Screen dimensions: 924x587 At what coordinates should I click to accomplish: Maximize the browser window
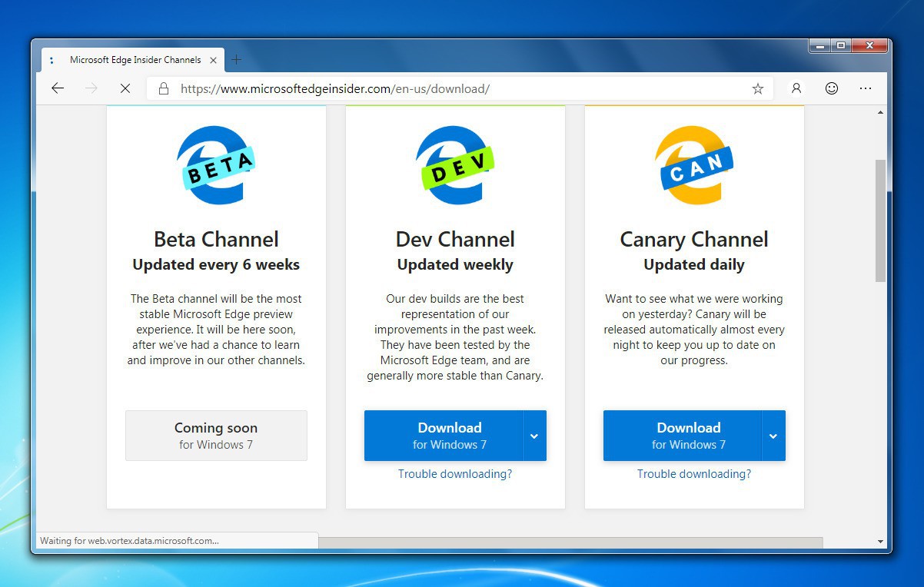(x=841, y=46)
